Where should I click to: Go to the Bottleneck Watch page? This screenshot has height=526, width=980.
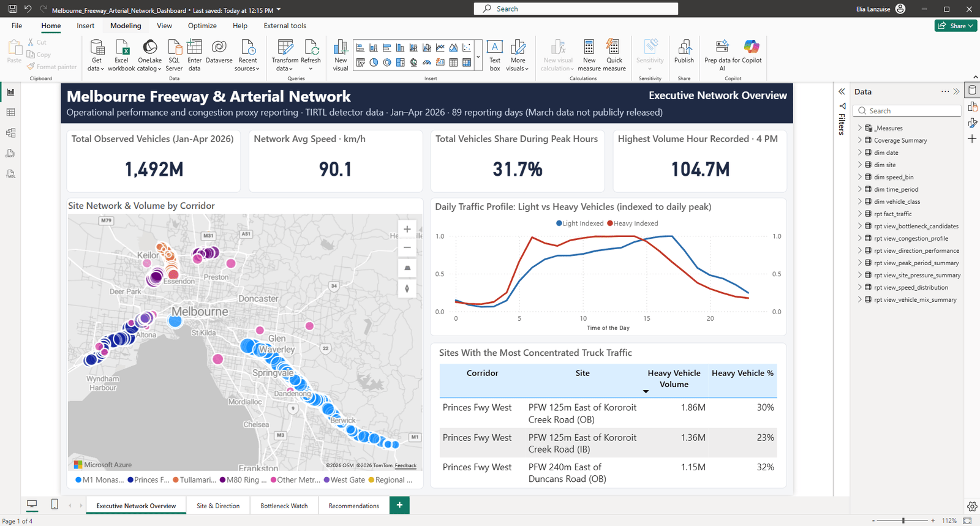pos(284,506)
